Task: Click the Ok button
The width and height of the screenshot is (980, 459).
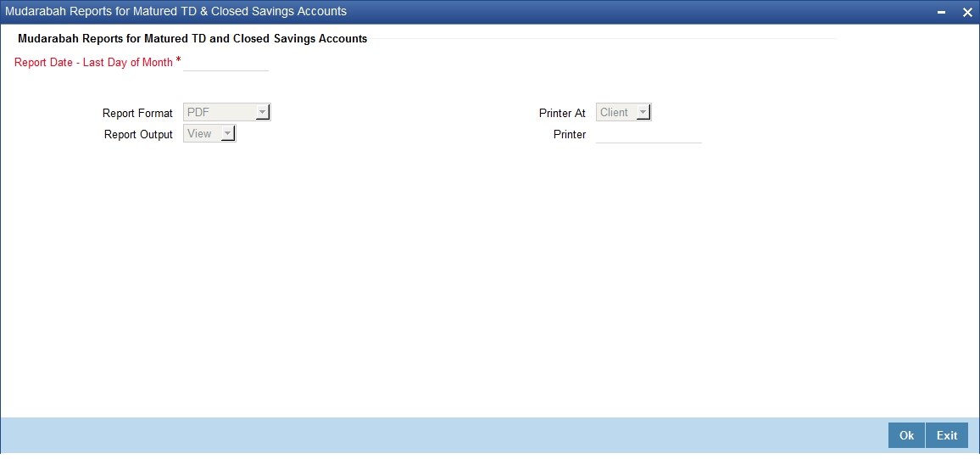Action: point(906,436)
